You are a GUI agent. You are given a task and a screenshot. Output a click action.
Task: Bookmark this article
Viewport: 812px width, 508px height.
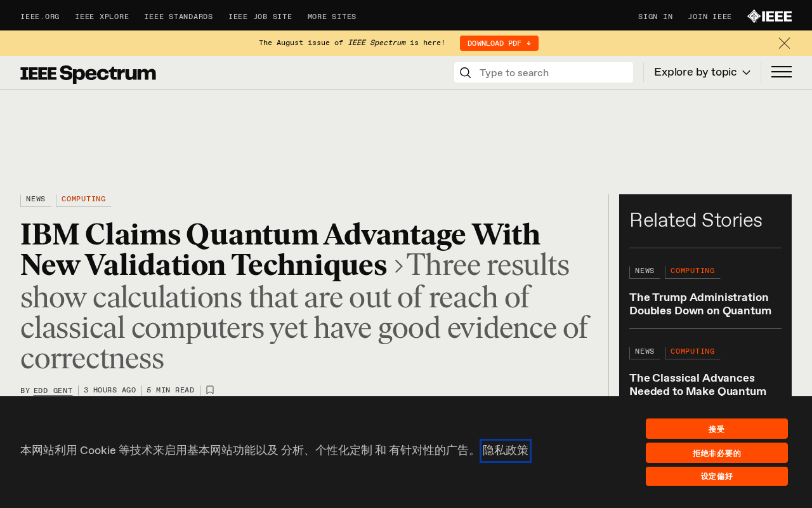coord(210,390)
